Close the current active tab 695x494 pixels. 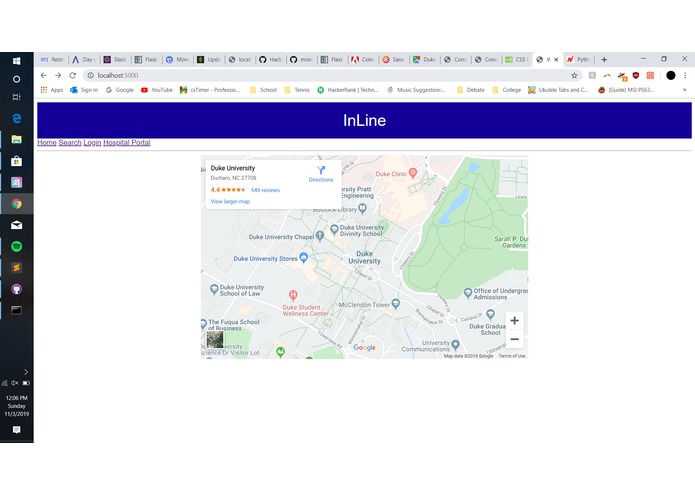click(x=556, y=59)
